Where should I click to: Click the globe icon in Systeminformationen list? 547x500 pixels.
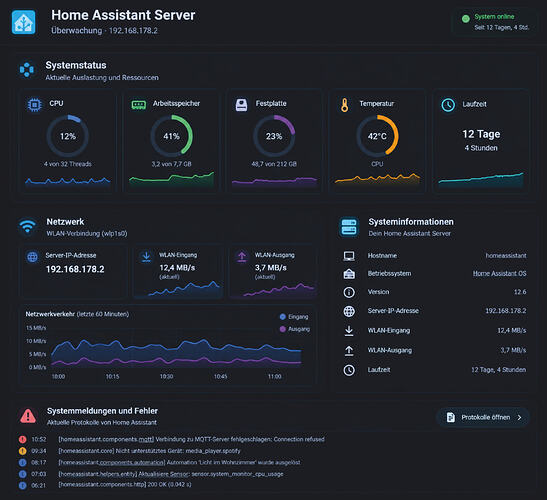click(349, 311)
